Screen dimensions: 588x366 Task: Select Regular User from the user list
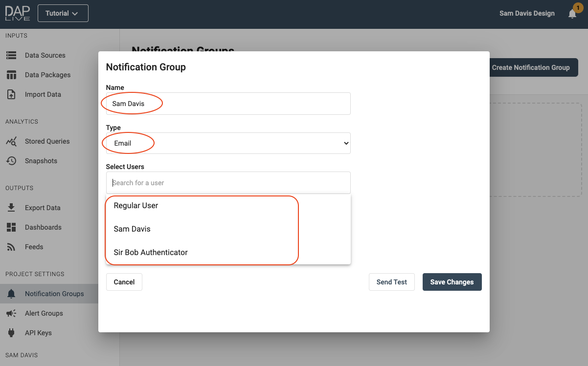pyautogui.click(x=136, y=206)
